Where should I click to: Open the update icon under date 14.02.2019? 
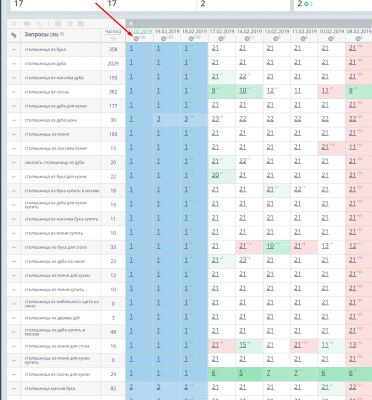tap(247, 39)
